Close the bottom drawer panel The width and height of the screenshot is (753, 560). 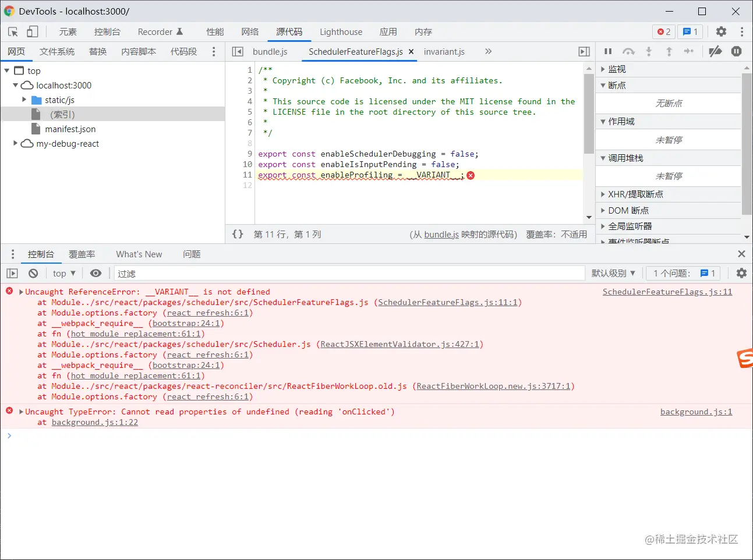pos(741,254)
